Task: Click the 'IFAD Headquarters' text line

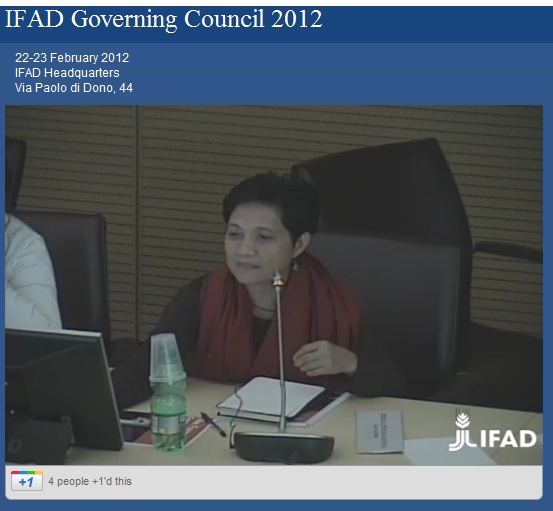Action: (x=67, y=73)
